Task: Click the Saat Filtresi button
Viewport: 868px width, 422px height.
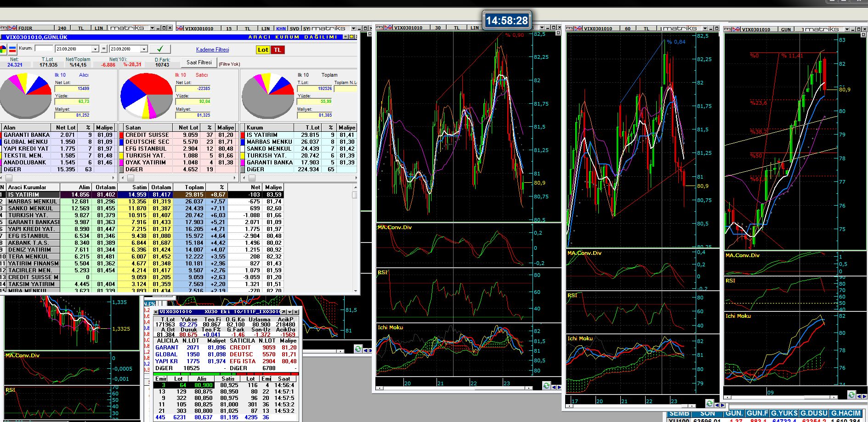Action: pos(199,62)
